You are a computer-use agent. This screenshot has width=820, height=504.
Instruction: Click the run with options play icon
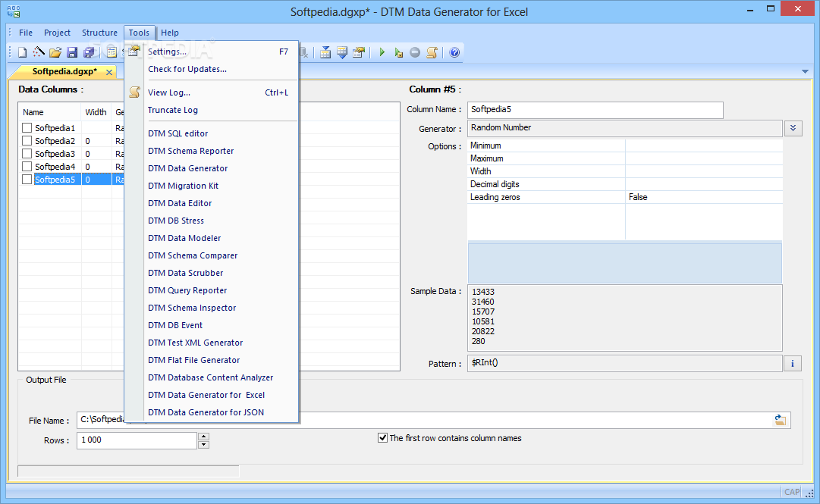point(398,52)
